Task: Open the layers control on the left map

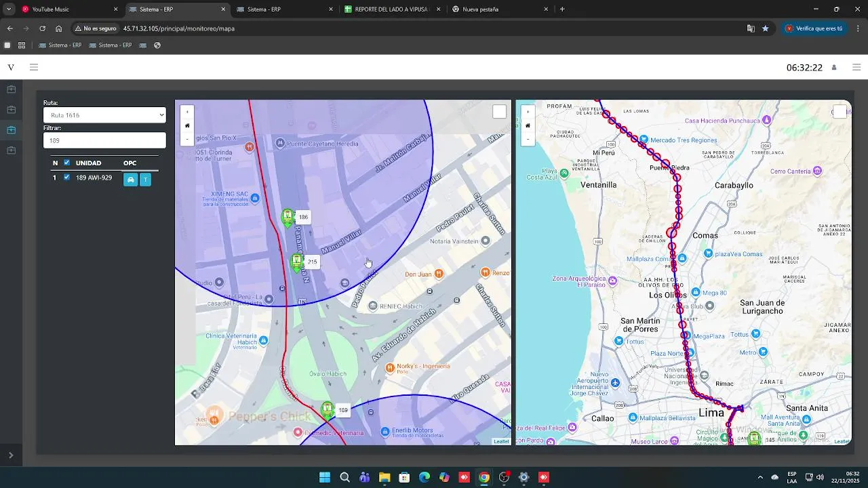Action: [499, 112]
